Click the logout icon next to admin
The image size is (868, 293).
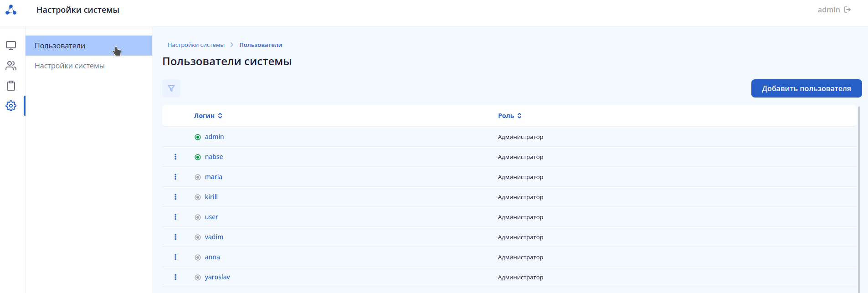[x=847, y=10]
